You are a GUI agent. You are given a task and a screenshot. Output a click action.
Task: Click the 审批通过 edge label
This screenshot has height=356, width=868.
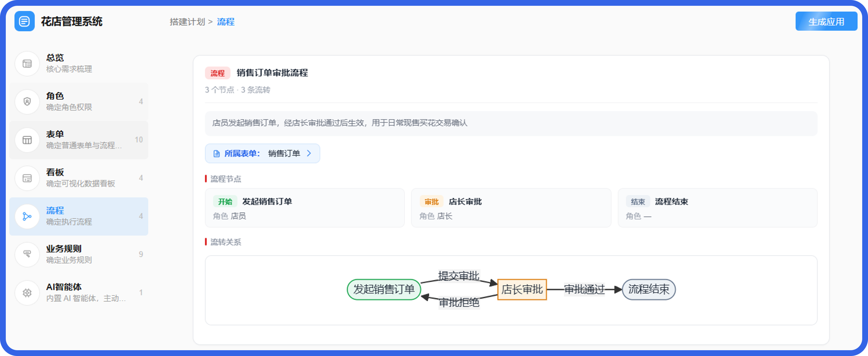584,289
